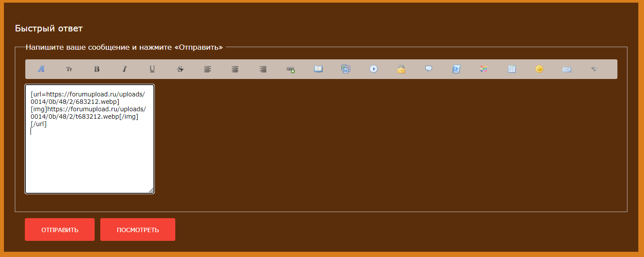
Task: Click the "Быстрый ответ" heading
Action: [49, 28]
